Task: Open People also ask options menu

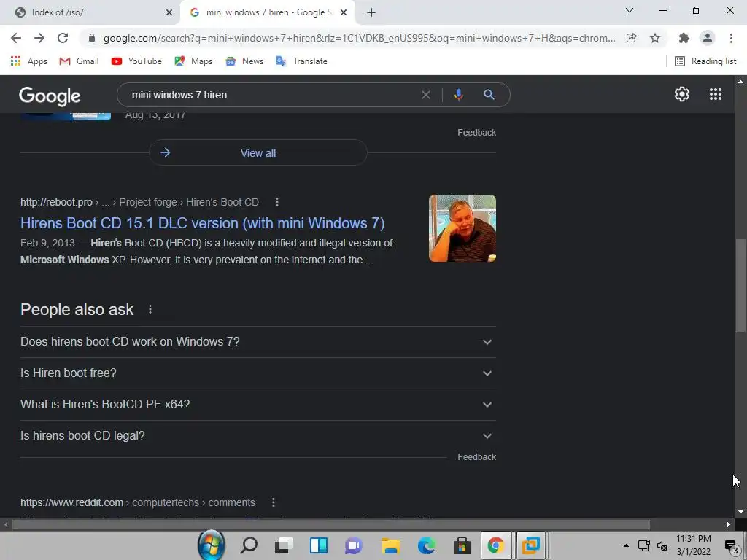Action: (150, 309)
